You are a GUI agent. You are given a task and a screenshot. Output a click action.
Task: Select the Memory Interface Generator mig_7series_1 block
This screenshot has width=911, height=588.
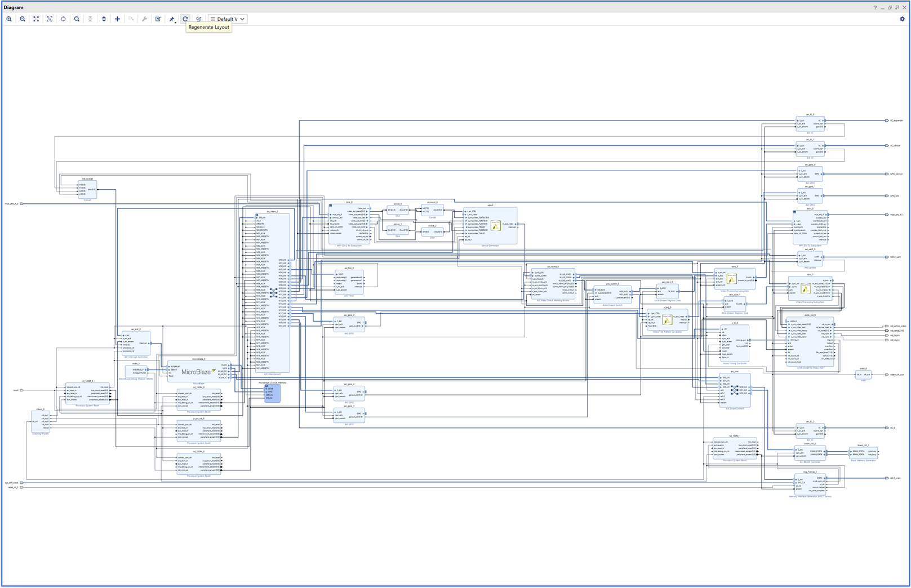coord(810,484)
